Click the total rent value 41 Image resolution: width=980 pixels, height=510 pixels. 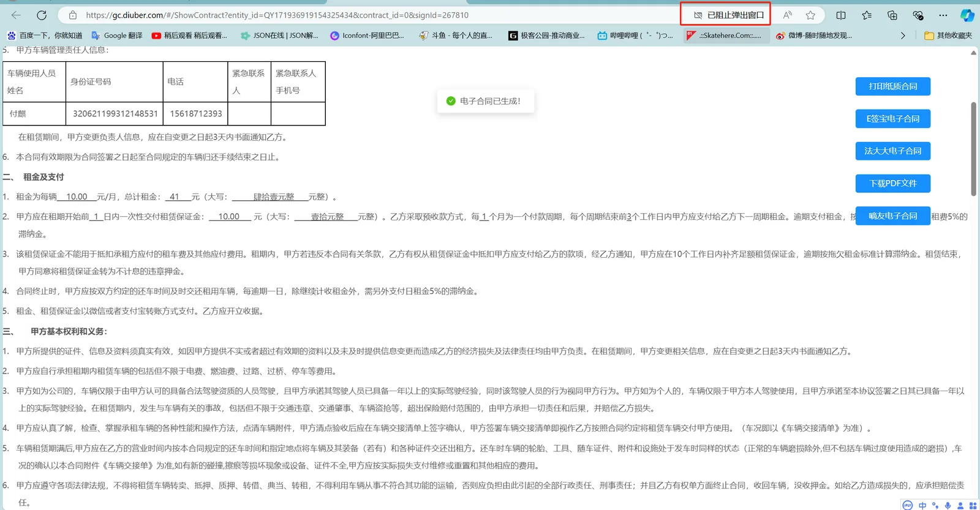click(x=175, y=197)
